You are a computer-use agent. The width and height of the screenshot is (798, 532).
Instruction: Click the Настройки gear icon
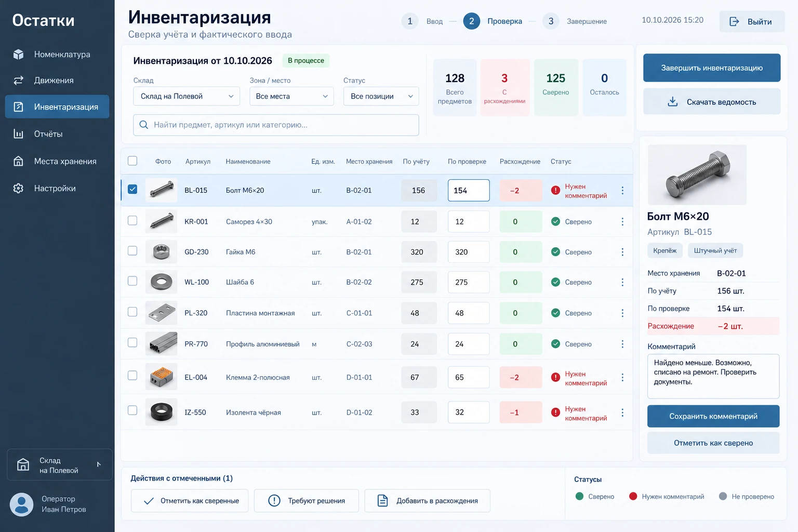coord(18,188)
